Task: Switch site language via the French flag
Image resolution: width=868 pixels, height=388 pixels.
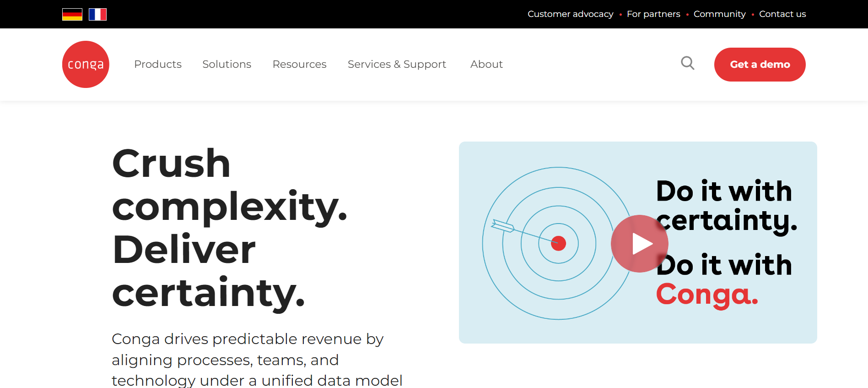Action: coord(97,15)
